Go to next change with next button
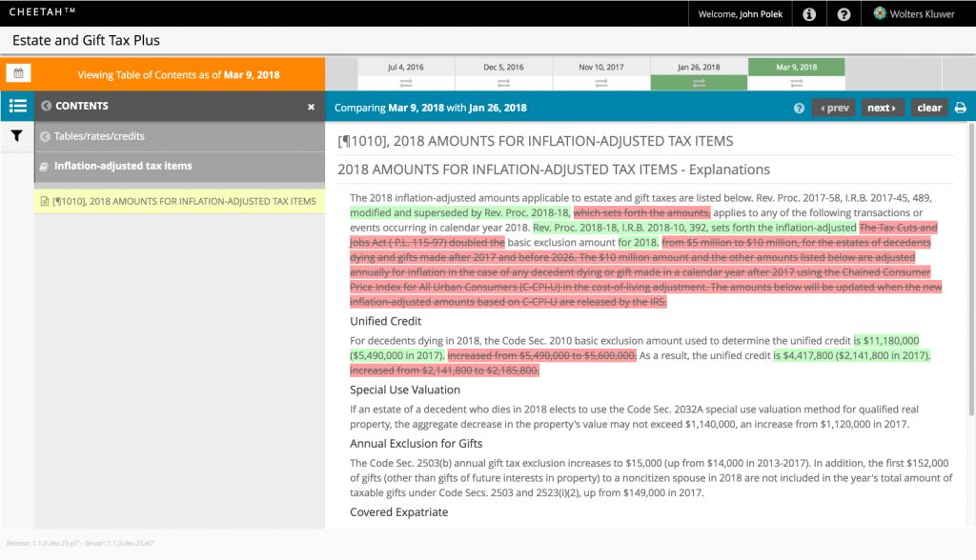The image size is (976, 560). [x=882, y=108]
